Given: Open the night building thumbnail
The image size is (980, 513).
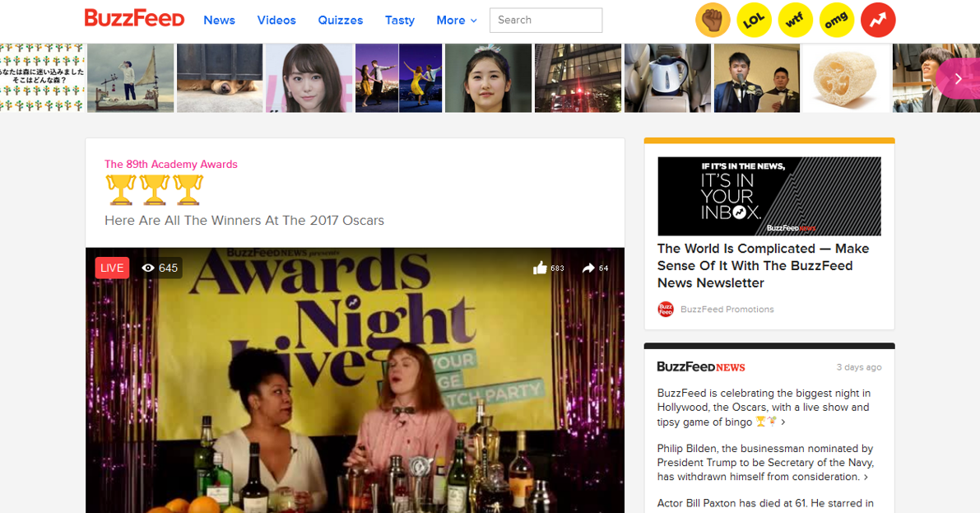Looking at the screenshot, I should [578, 78].
